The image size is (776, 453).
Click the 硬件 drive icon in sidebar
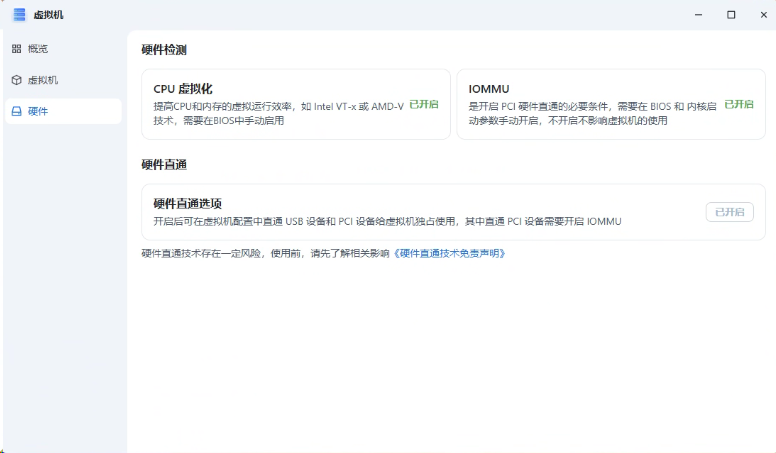pyautogui.click(x=16, y=111)
